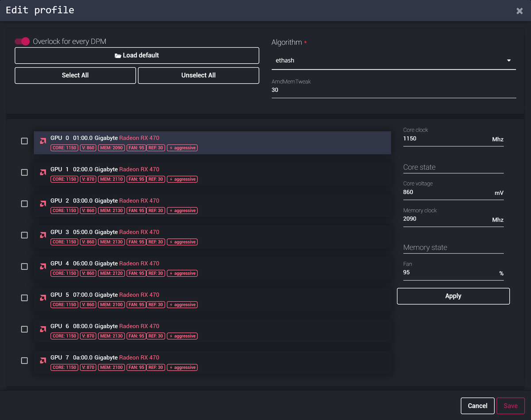Click GPU 5's FAN: 95 tag
This screenshot has height=420, width=531.
[x=136, y=305]
